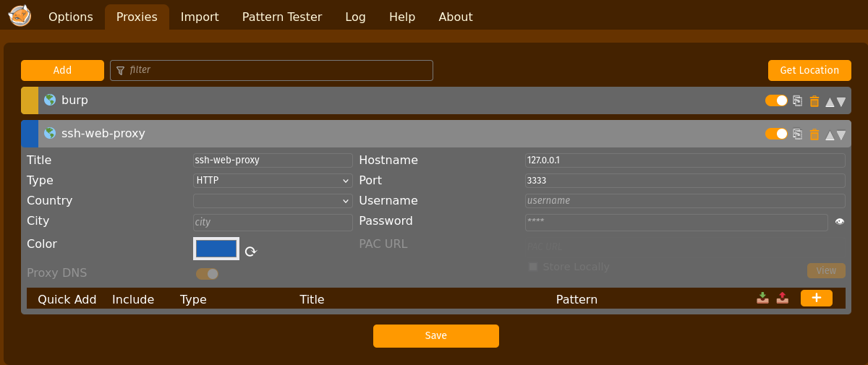Open the Pattern Tester tab
Image resolution: width=868 pixels, height=365 pixels.
click(282, 17)
